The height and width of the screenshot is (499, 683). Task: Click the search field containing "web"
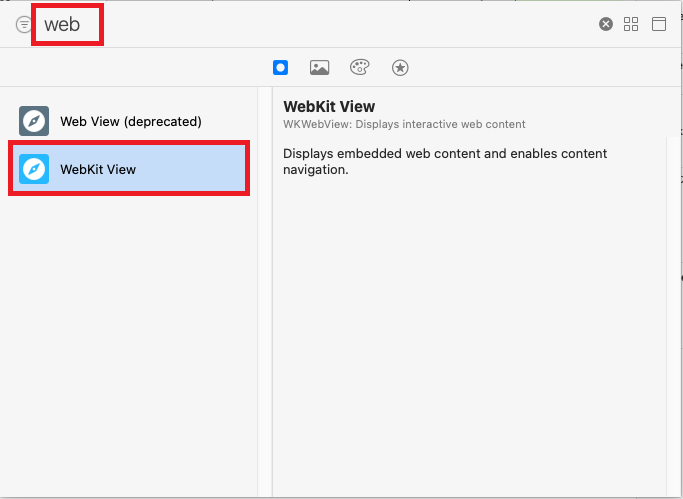pos(68,24)
